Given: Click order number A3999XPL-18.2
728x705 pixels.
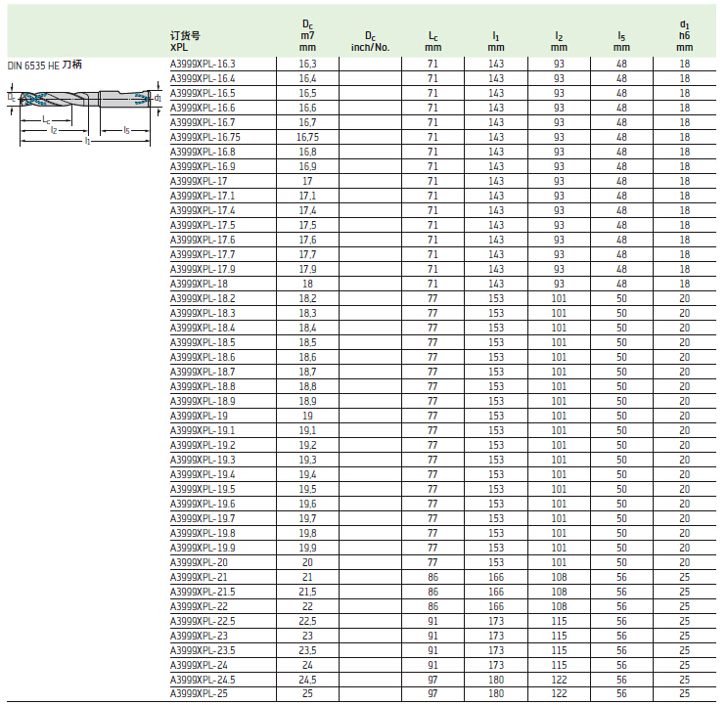Looking at the screenshot, I should 203,298.
